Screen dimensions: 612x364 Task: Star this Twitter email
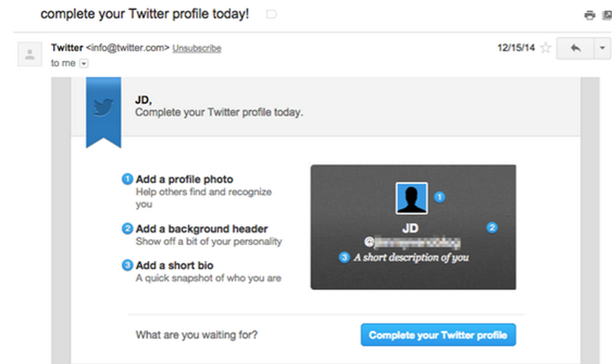[x=545, y=48]
